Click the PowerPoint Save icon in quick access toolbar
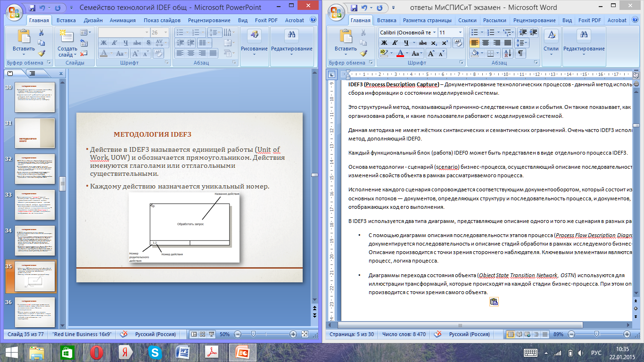The image size is (644, 362). coord(32,8)
